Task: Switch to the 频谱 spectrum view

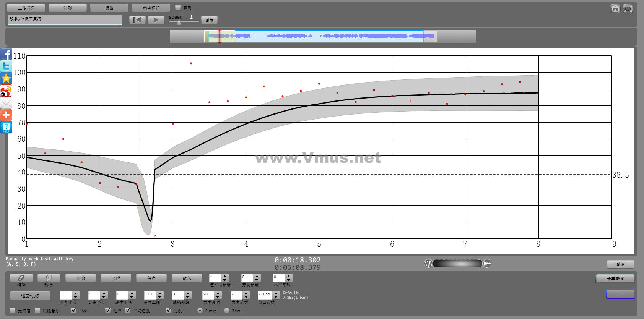Action: [109, 8]
